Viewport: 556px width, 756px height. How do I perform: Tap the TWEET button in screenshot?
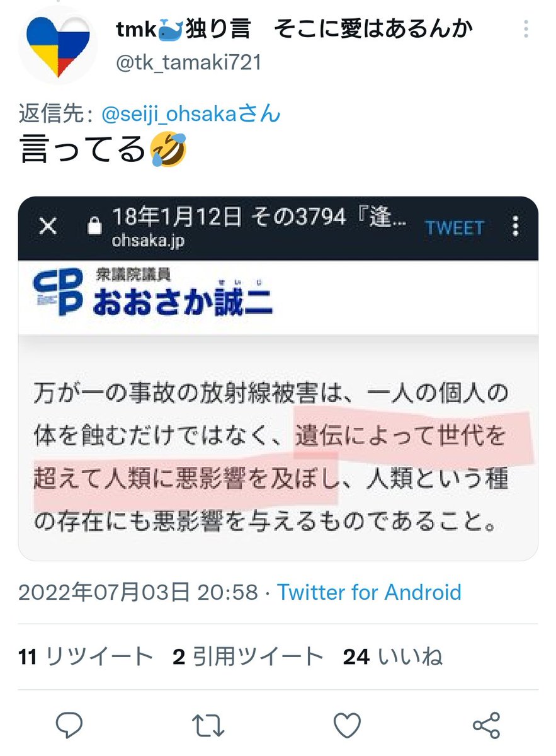(x=454, y=227)
